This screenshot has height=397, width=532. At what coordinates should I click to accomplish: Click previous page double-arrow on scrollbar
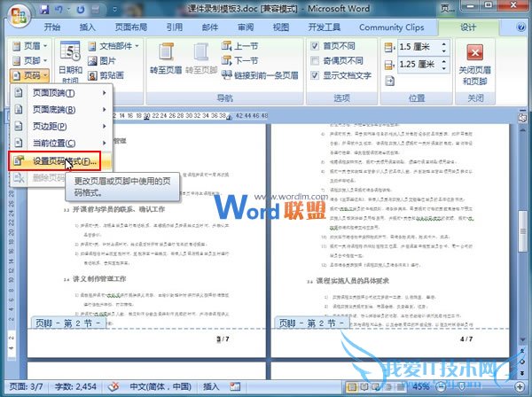click(522, 352)
